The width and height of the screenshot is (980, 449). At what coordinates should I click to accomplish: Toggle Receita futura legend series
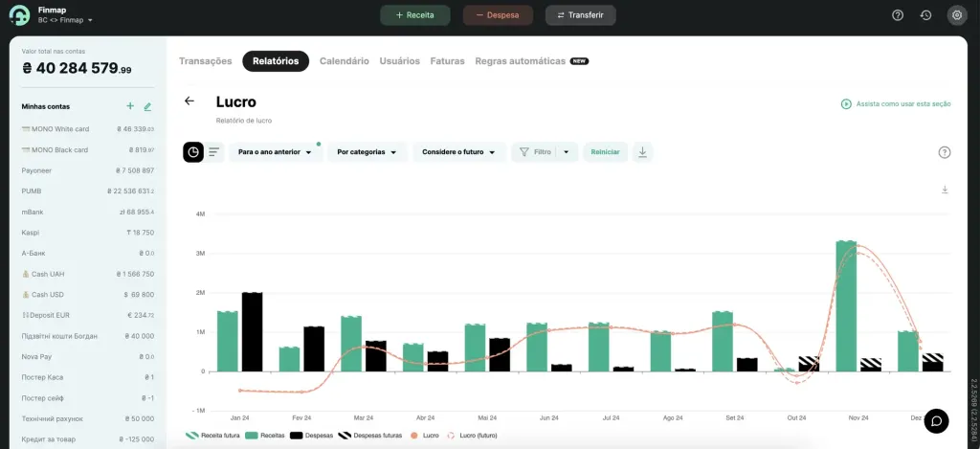pyautogui.click(x=212, y=436)
